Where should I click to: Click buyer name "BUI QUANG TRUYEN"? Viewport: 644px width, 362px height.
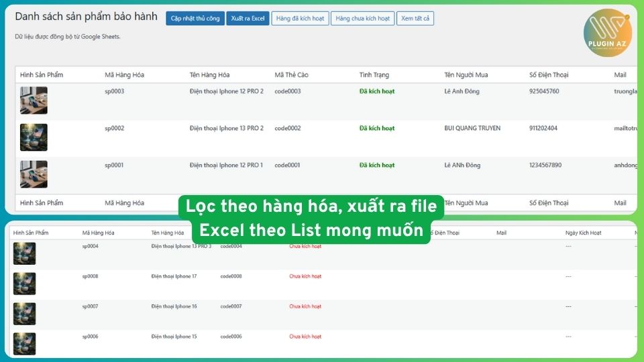tap(472, 128)
